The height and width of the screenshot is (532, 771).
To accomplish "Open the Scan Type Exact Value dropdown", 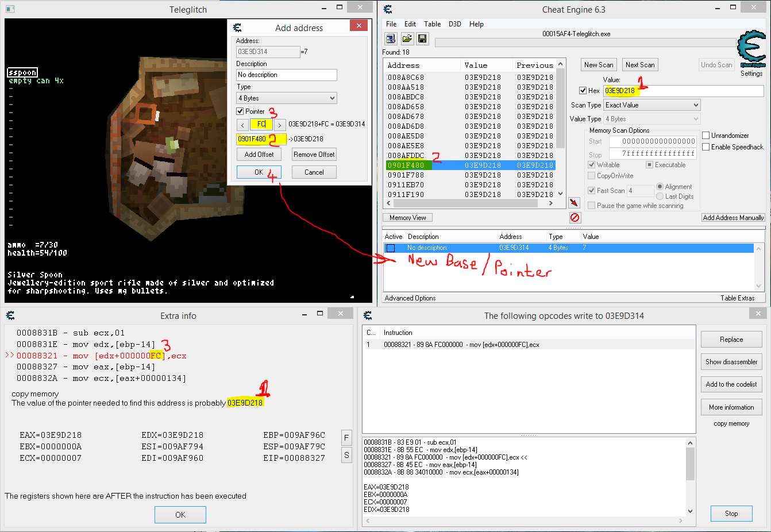I will tap(696, 105).
